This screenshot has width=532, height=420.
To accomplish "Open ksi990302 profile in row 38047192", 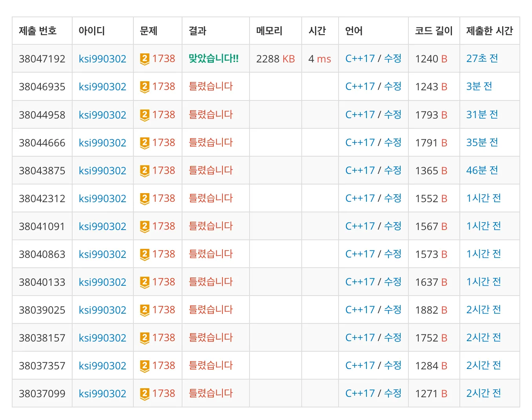I will pos(102,59).
